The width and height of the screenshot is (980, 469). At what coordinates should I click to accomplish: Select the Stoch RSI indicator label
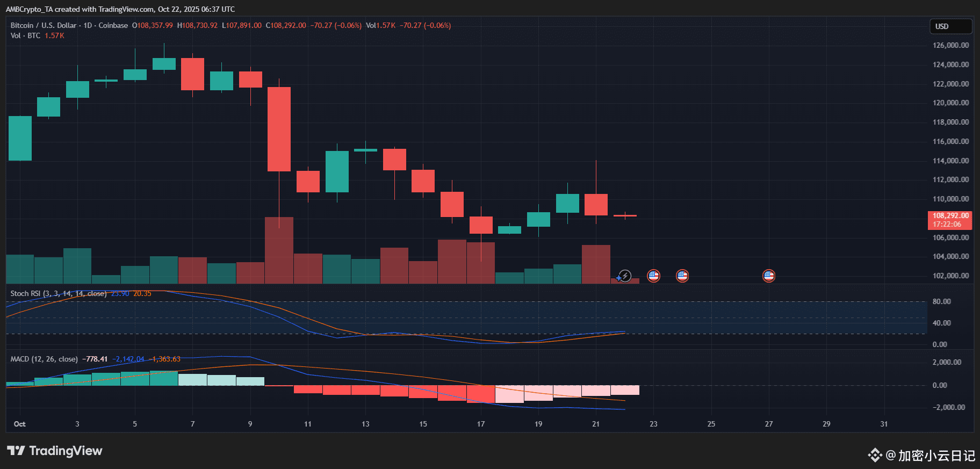click(59, 293)
